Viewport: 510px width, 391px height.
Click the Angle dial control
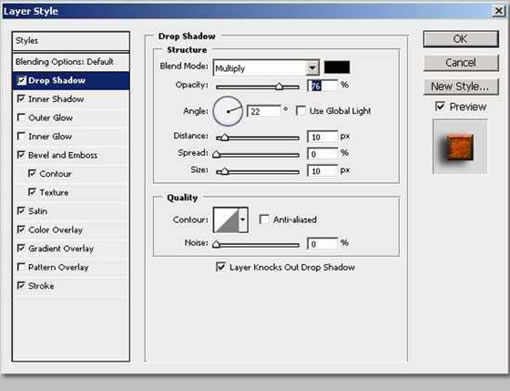pyautogui.click(x=228, y=111)
